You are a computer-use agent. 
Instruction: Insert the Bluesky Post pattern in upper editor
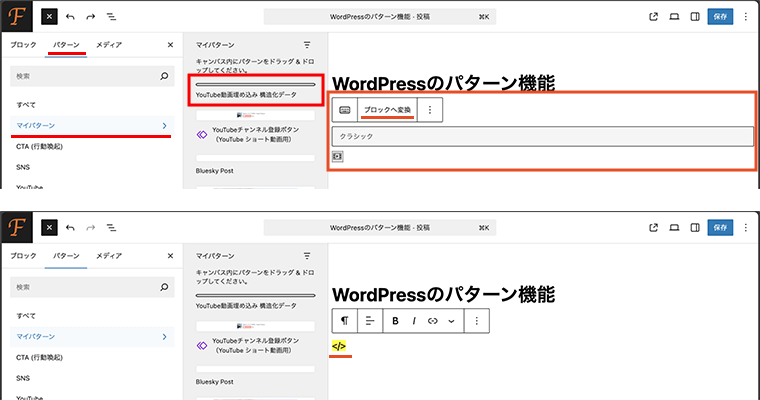click(x=255, y=164)
